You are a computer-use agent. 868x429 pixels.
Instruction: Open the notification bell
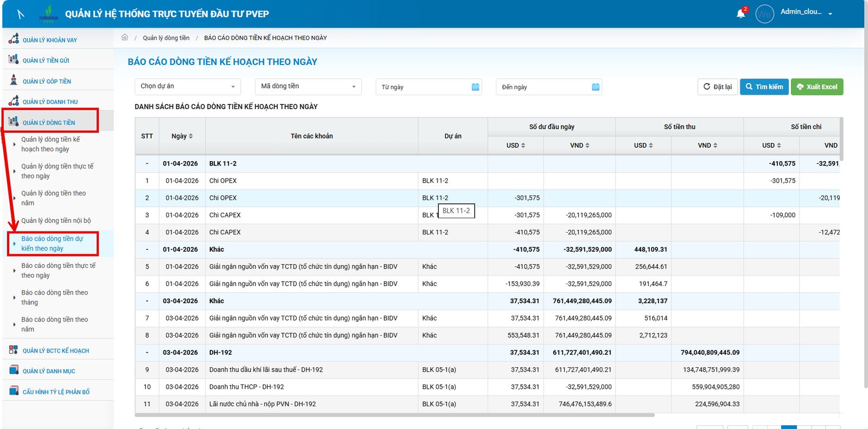pyautogui.click(x=741, y=14)
